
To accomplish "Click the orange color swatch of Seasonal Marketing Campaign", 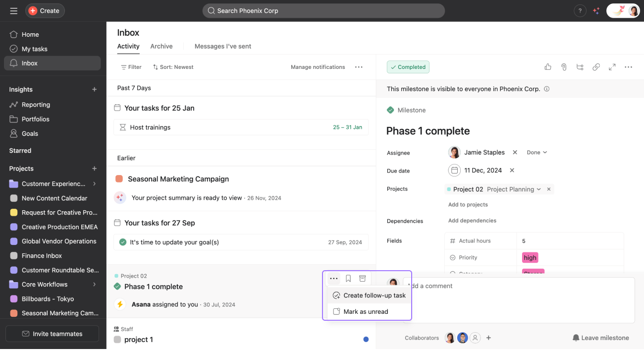I will pyautogui.click(x=119, y=178).
